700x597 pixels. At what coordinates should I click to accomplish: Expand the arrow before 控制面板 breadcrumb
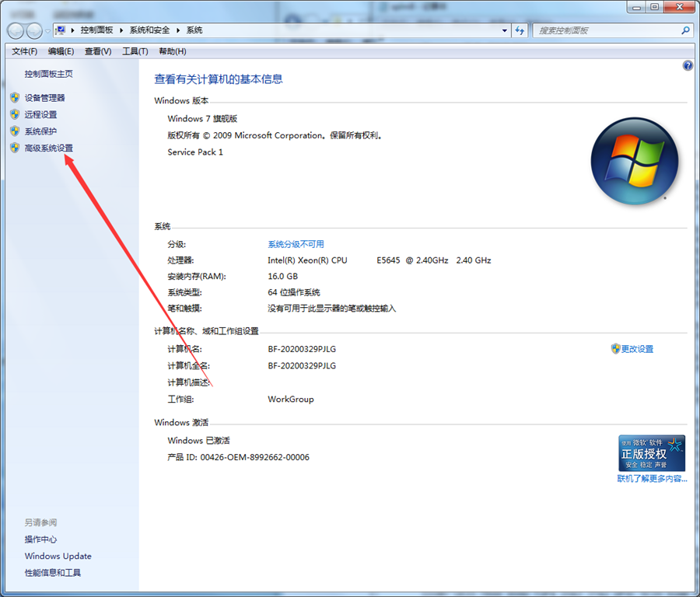pyautogui.click(x=72, y=30)
